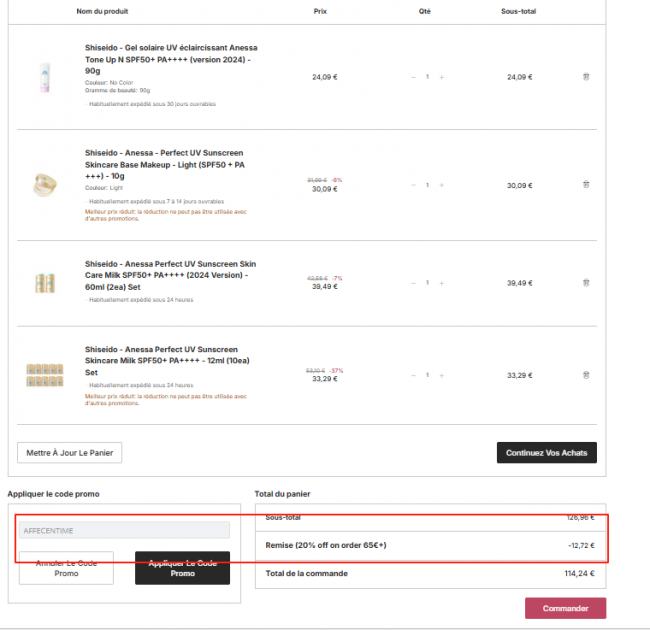The image size is (650, 630).
Task: Open the Anessa Tone Up gel thumbnail
Action: [x=44, y=76]
